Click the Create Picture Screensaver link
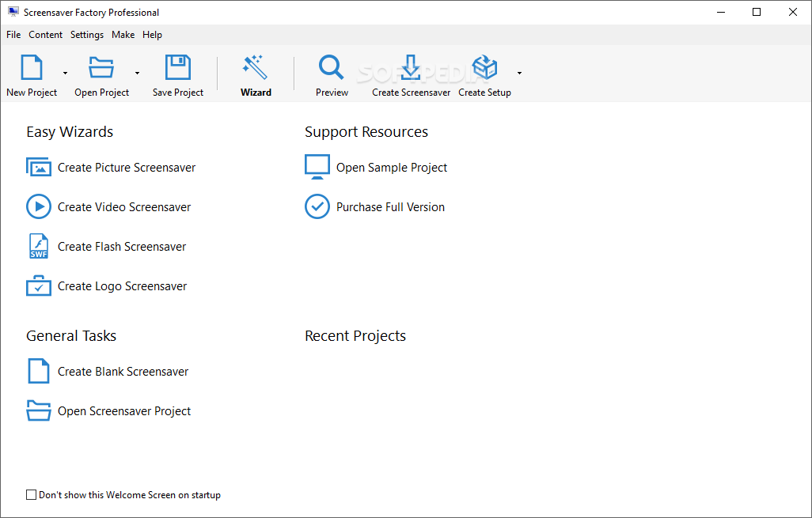Viewport: 812px width, 518px height. tap(127, 168)
